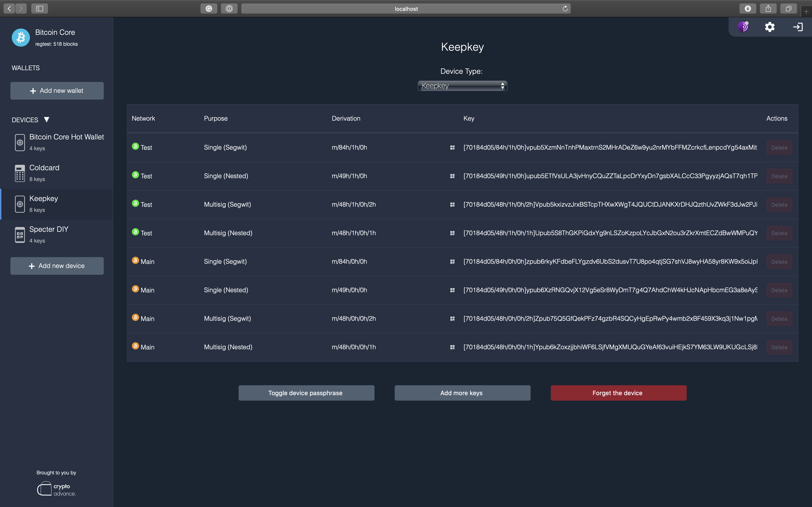Click the logout arrow icon
Viewport: 812px width, 507px height.
pos(797,27)
